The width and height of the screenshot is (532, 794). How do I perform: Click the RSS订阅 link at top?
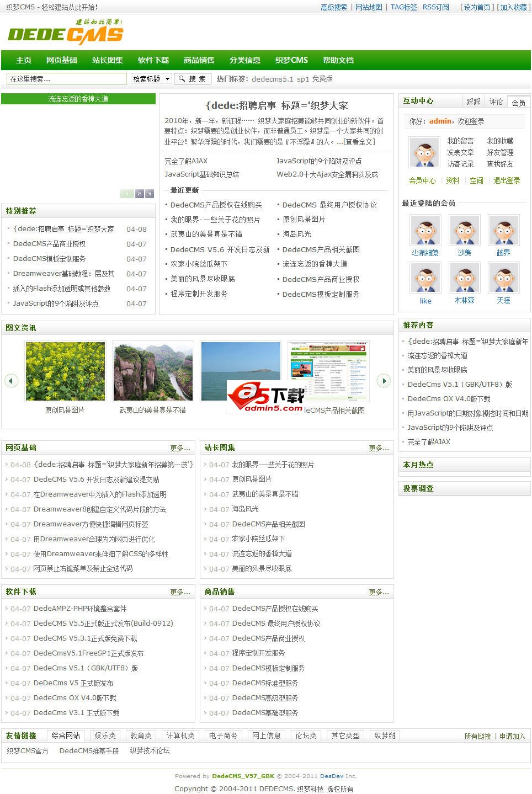[436, 7]
